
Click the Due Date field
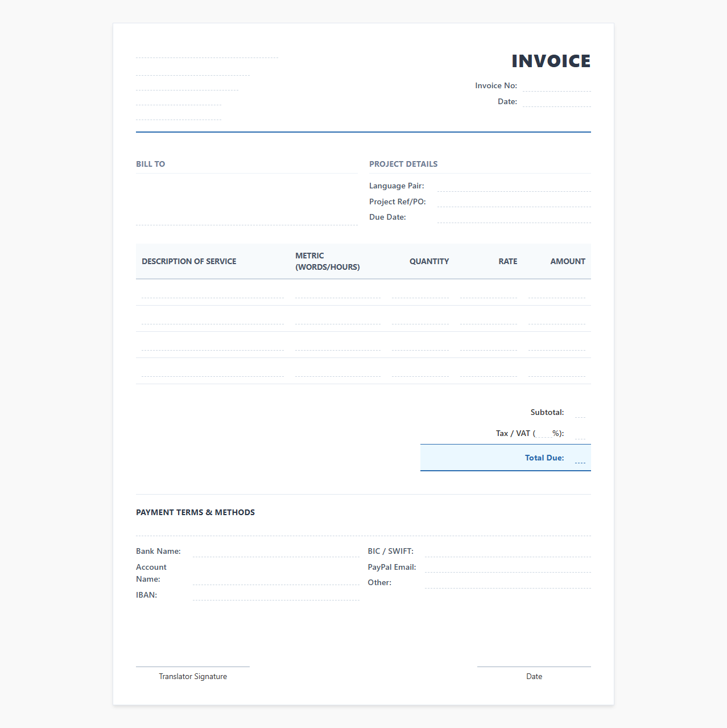(514, 217)
